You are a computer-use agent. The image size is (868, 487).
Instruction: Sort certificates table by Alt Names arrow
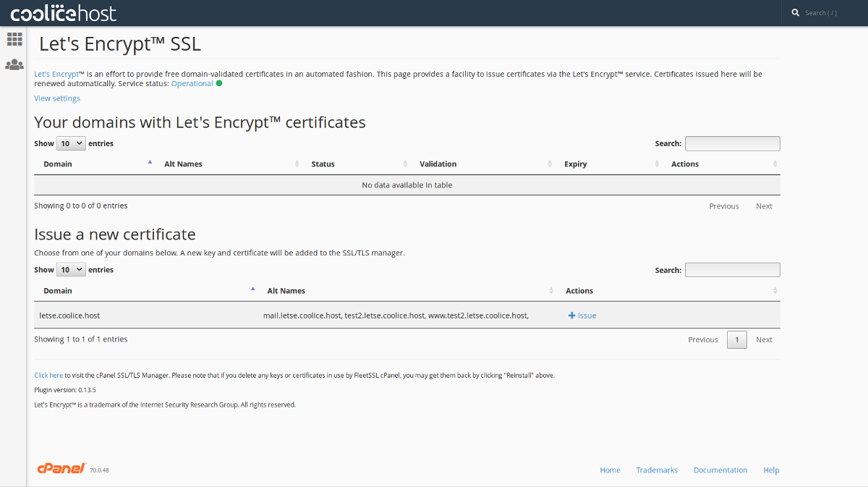297,164
